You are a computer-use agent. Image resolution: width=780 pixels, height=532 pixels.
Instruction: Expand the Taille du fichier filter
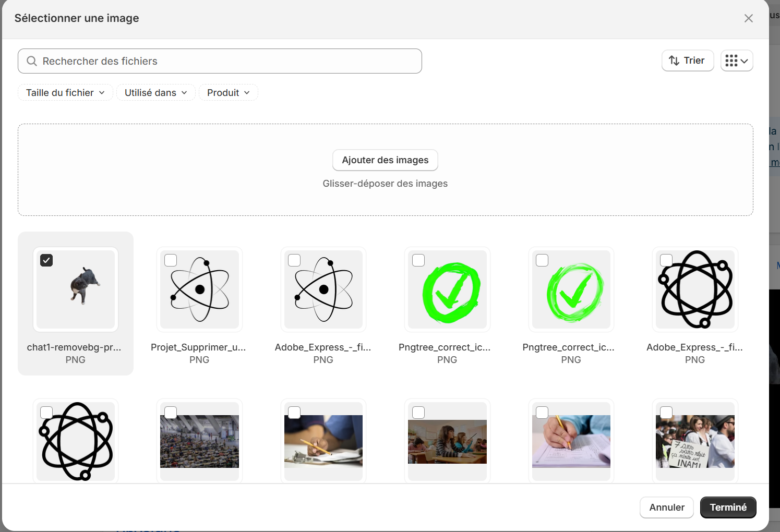point(65,92)
